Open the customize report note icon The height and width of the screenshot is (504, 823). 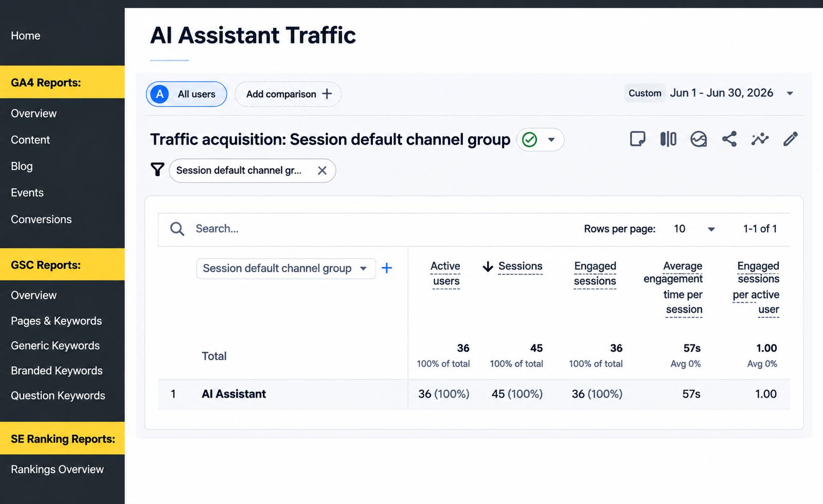point(638,139)
